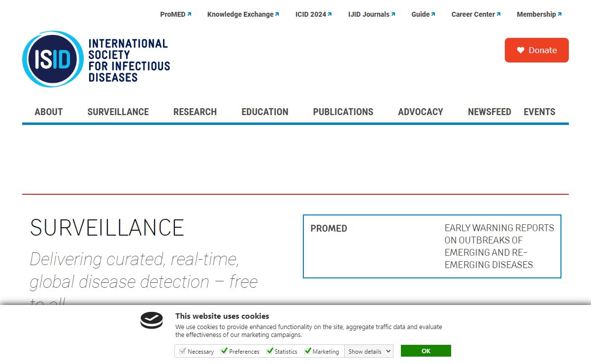Open the Knowledge Exchange link
Viewport: 591px width, 364px height.
coord(243,14)
